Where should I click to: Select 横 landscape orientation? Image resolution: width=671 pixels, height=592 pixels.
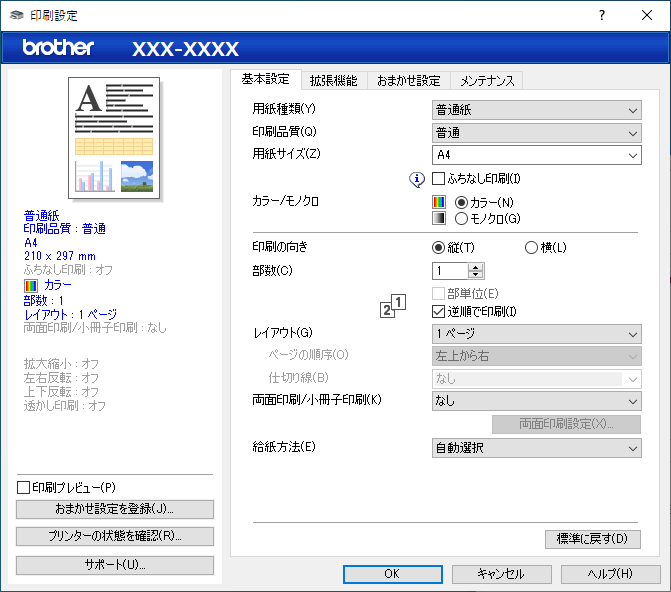click(x=531, y=247)
